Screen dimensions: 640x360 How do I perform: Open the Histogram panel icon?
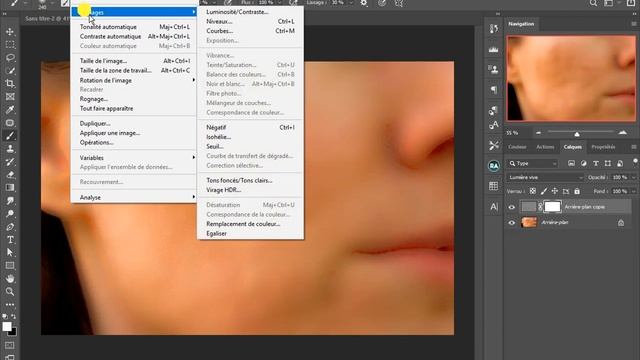pos(493,49)
